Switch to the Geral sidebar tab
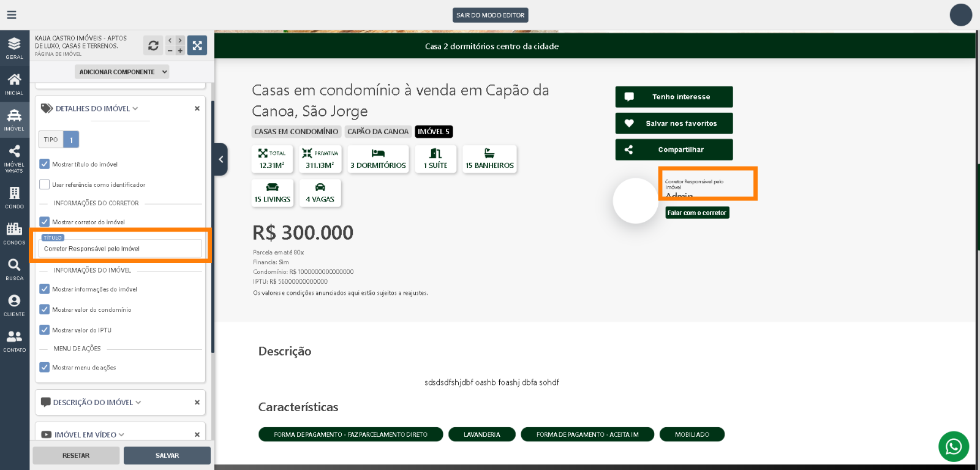This screenshot has height=470, width=980. (x=14, y=48)
